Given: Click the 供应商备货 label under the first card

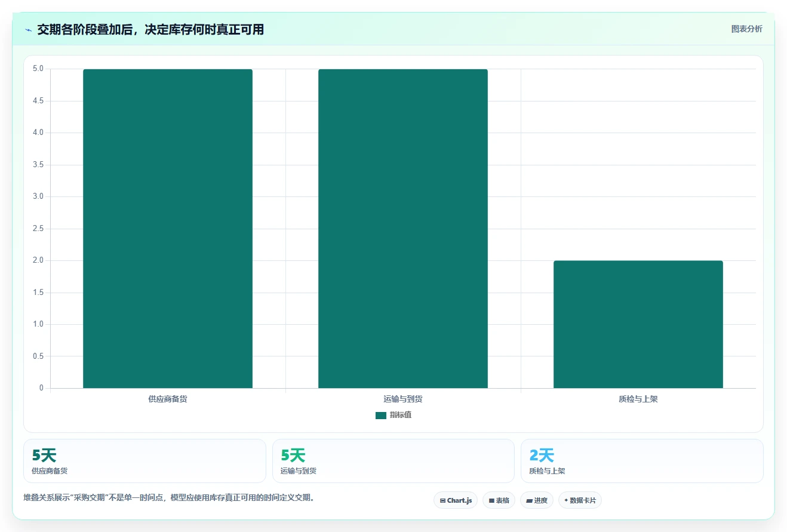Looking at the screenshot, I should point(50,471).
